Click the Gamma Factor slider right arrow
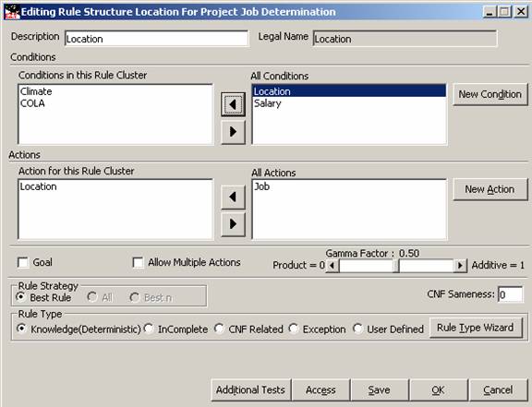This screenshot has height=407, width=532. [x=460, y=266]
